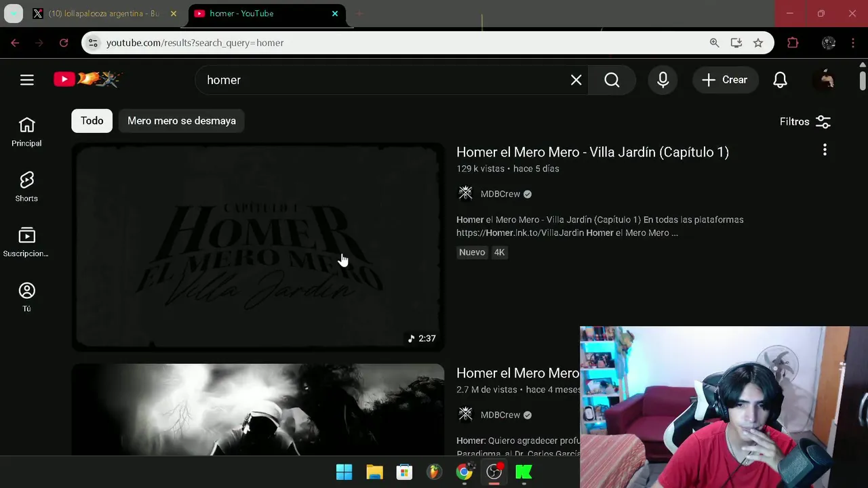Open the Chrome profile avatar
This screenshot has height=488, width=868.
pyautogui.click(x=829, y=43)
